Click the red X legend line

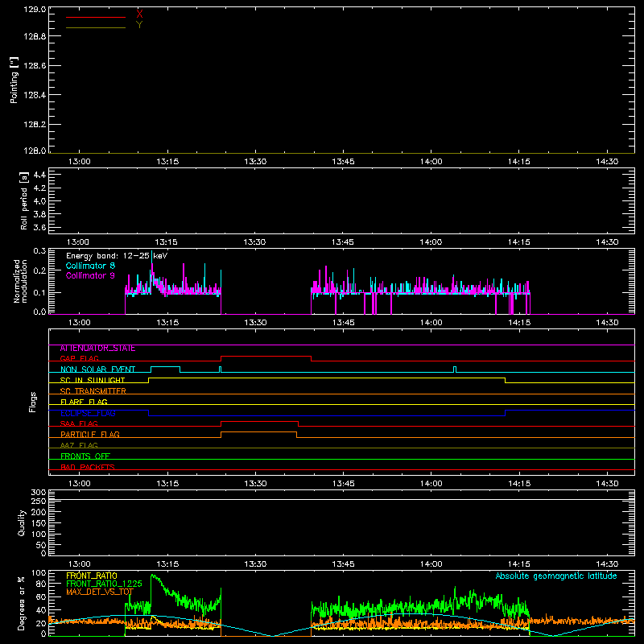point(95,17)
